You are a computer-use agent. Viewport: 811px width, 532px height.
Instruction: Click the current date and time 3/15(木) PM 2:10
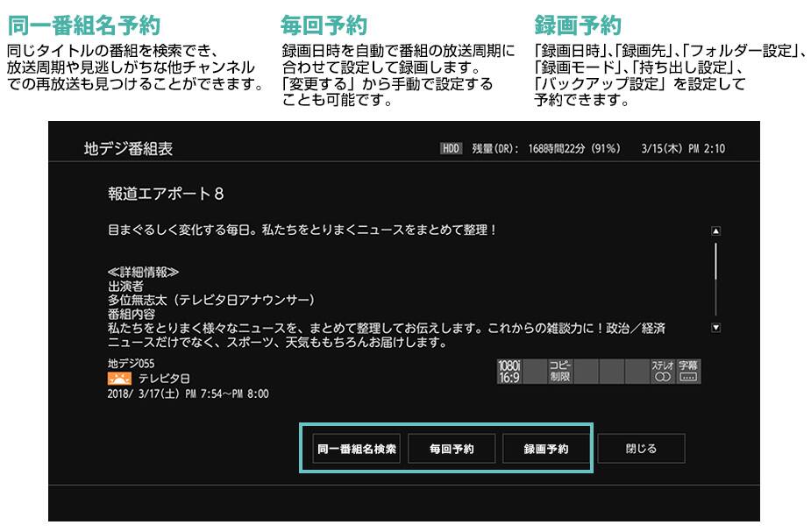pyautogui.click(x=683, y=149)
